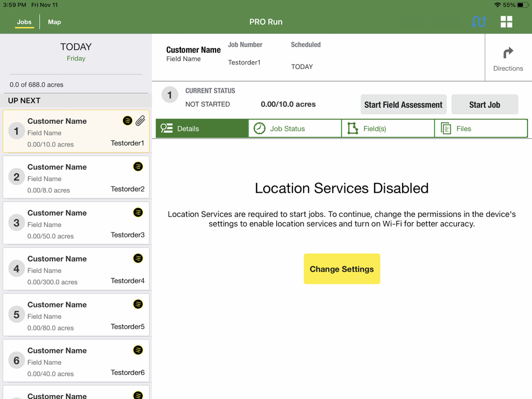The width and height of the screenshot is (532, 399).
Task: Tap number 2 circle on Testorder2 card
Action: [x=16, y=177]
